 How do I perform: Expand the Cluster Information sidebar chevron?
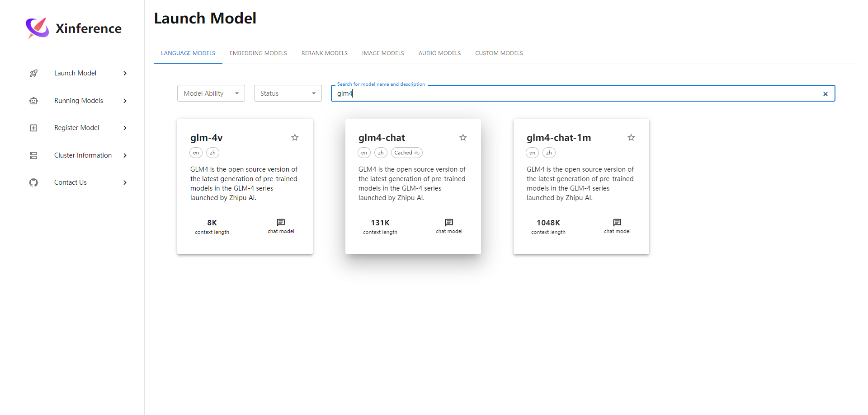[x=125, y=155]
